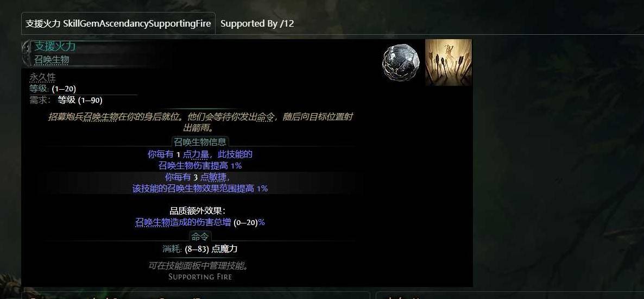
Task: Open the arrow-rain skill art thumbnail
Action: [x=449, y=63]
